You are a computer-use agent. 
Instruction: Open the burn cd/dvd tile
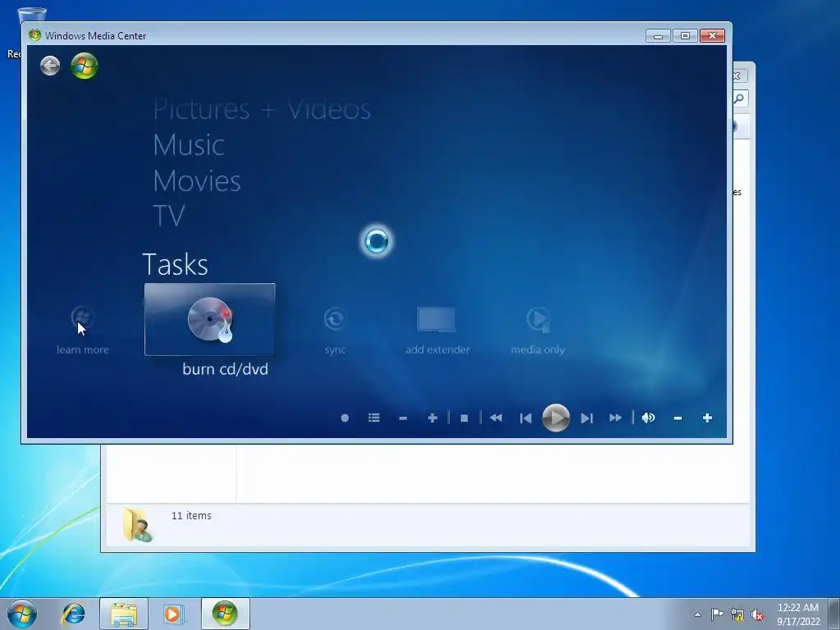pyautogui.click(x=209, y=319)
